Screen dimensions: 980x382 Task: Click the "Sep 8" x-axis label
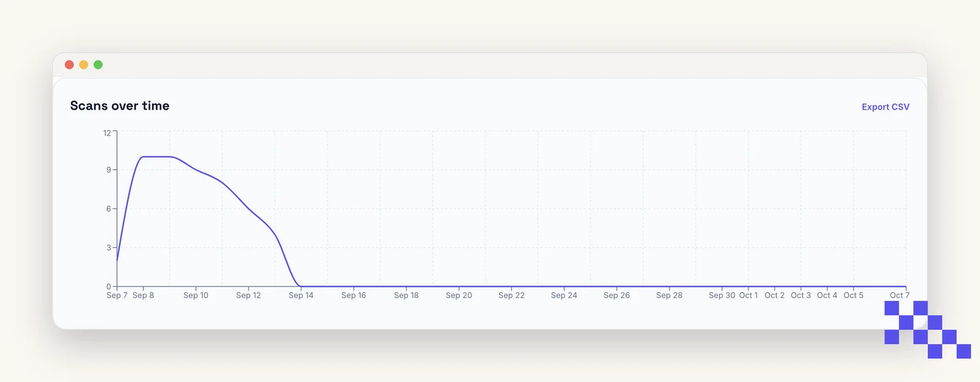point(143,295)
